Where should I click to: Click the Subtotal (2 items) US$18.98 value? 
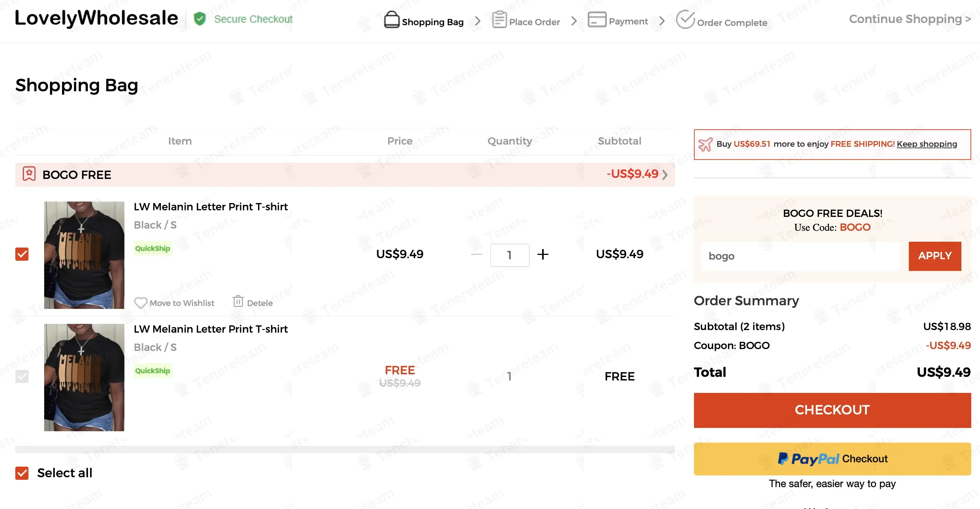click(x=946, y=326)
